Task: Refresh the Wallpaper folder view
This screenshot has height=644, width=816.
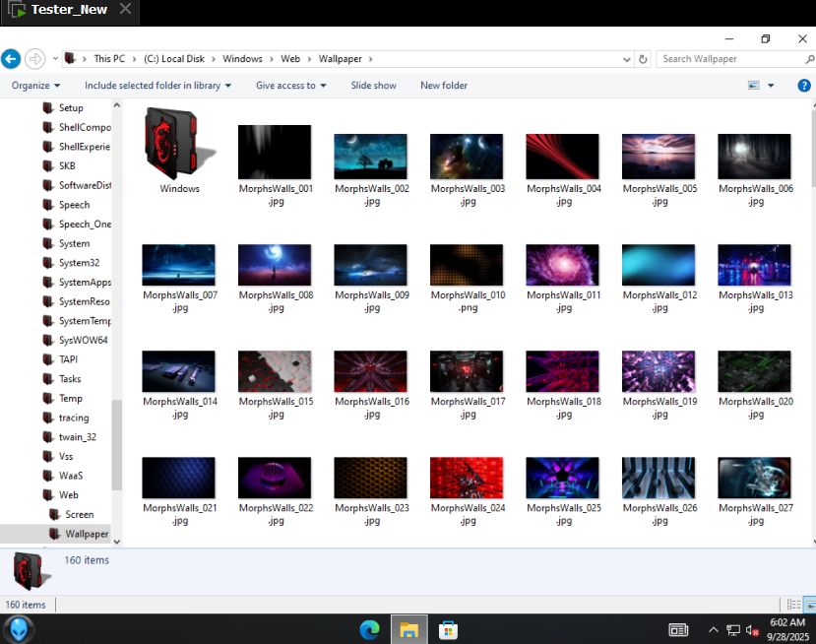Action: [x=643, y=59]
